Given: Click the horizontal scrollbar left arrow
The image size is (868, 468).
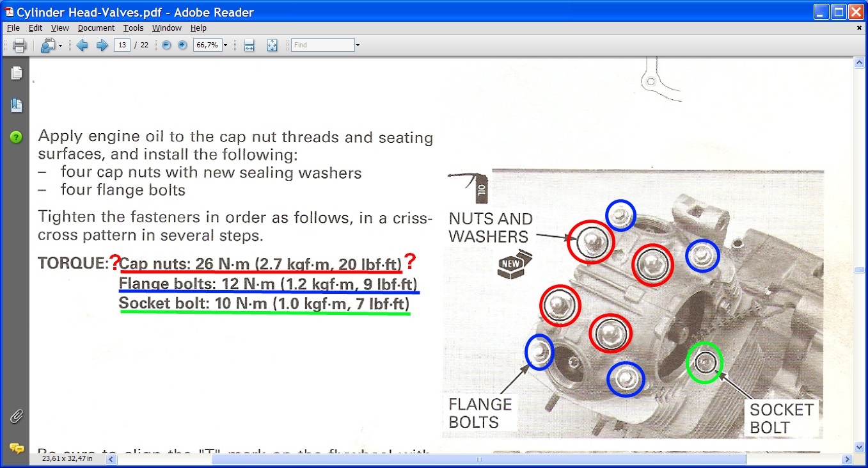Looking at the screenshot, I should [x=111, y=459].
